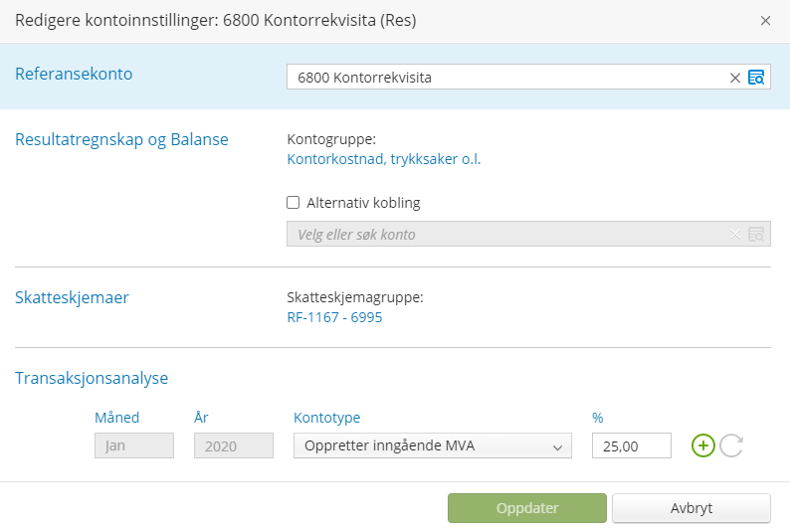Open the Kontotype dropdown
This screenshot has height=532, width=790.
pyautogui.click(x=432, y=445)
